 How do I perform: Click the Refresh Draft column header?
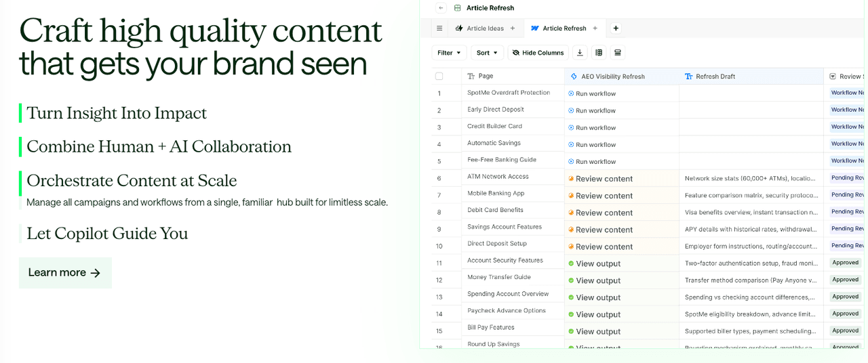pyautogui.click(x=751, y=77)
